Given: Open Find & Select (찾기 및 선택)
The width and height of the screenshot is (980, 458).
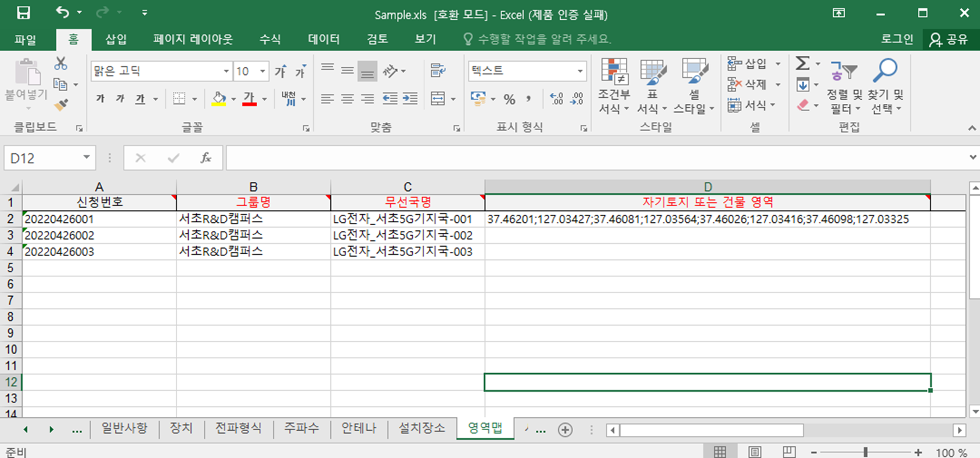Looking at the screenshot, I should (x=885, y=85).
